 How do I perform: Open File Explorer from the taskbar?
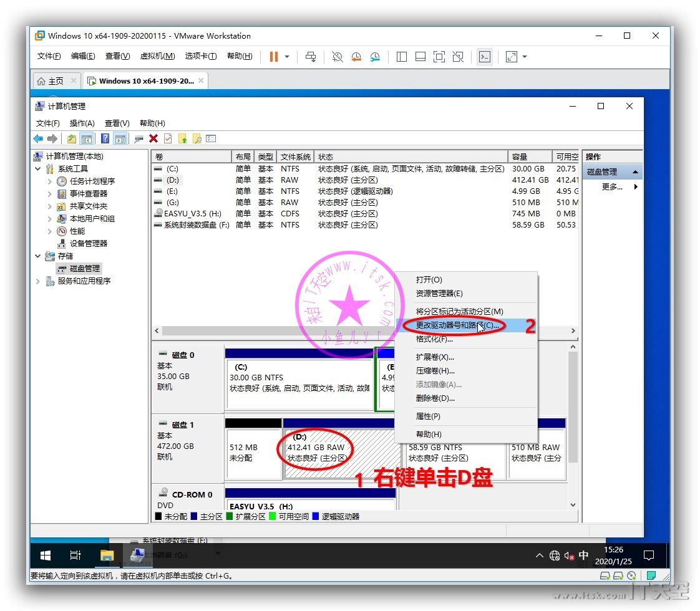point(107,556)
